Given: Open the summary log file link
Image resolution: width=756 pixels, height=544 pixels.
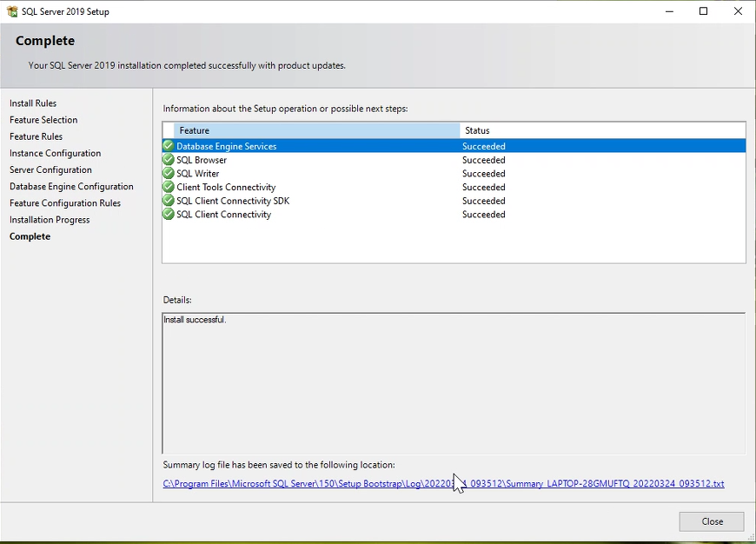Looking at the screenshot, I should click(443, 483).
